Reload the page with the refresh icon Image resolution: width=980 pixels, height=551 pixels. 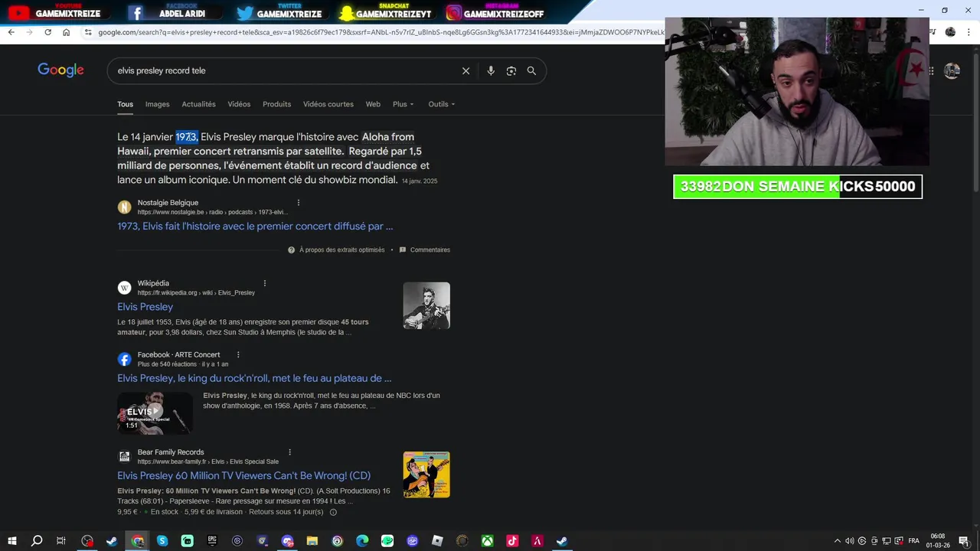47,32
